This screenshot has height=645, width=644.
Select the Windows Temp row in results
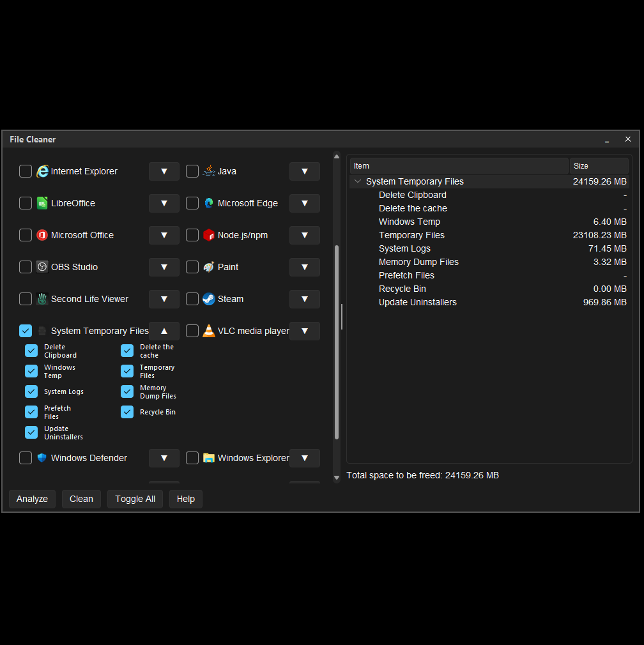pos(489,222)
